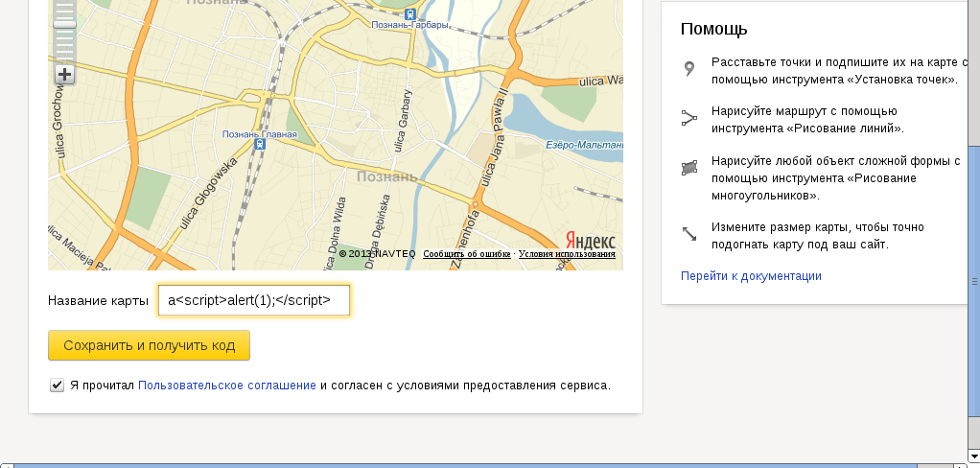This screenshot has width=980, height=468.
Task: Click the © 2013 NAVTEQ copyright text
Action: click(x=378, y=254)
